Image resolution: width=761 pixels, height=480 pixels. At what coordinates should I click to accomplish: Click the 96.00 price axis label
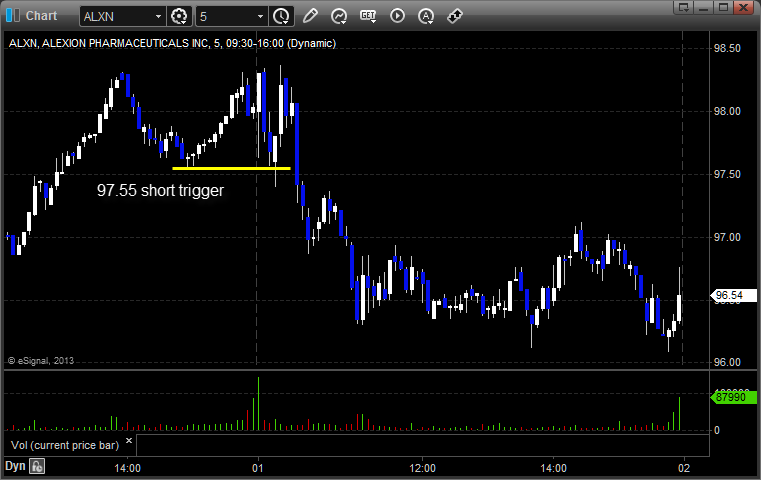[727, 362]
